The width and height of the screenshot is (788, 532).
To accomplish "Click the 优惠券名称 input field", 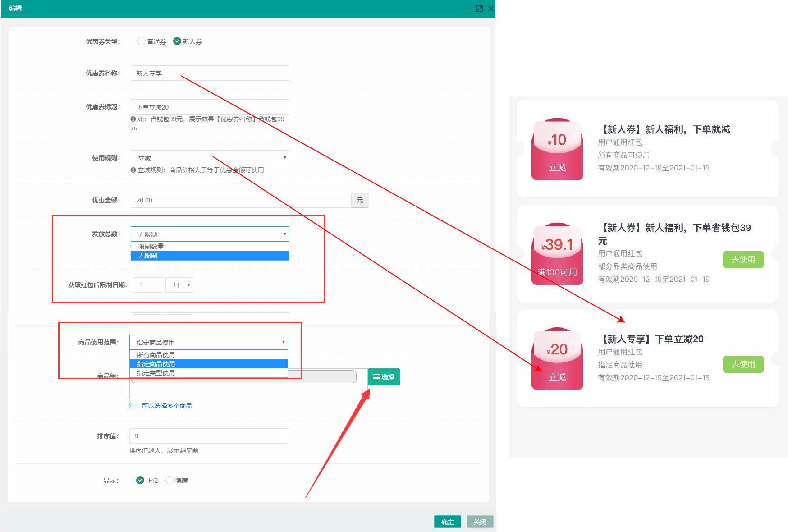I will (210, 73).
